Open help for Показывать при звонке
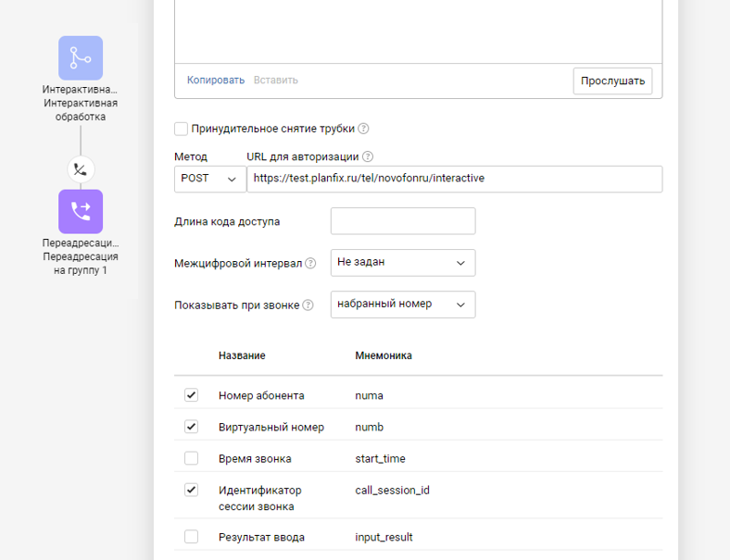 pos(308,305)
